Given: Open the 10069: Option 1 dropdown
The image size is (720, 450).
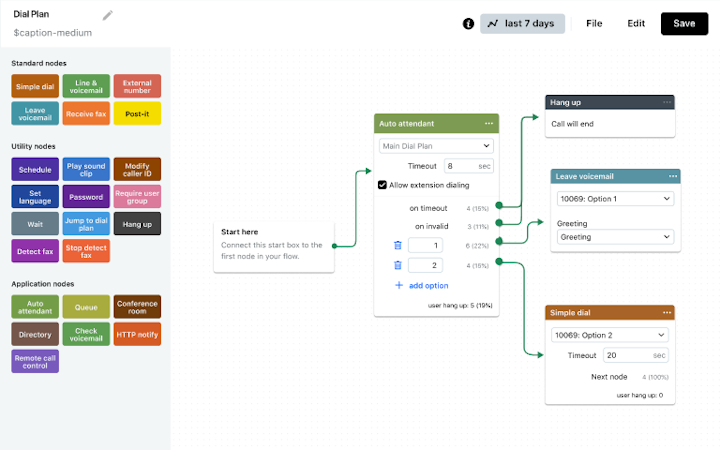Looking at the screenshot, I should coord(612,198).
